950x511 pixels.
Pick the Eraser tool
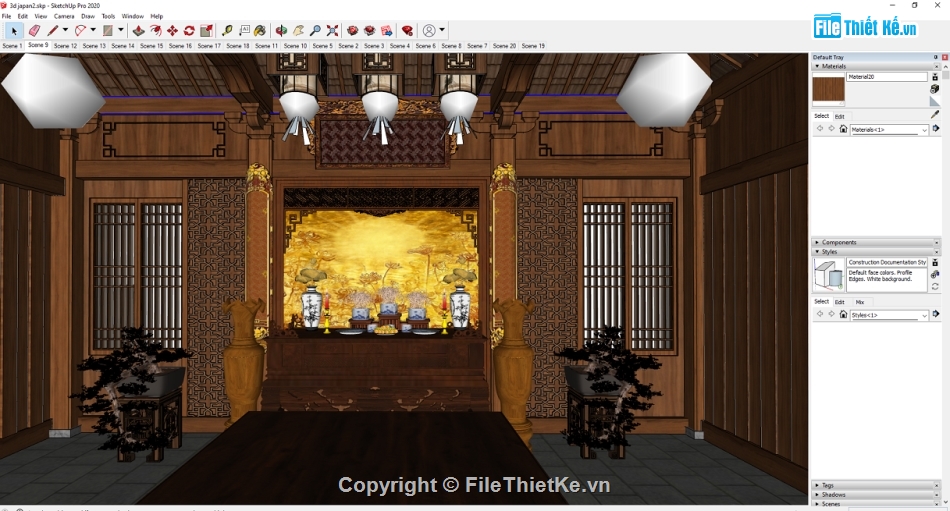point(34,30)
